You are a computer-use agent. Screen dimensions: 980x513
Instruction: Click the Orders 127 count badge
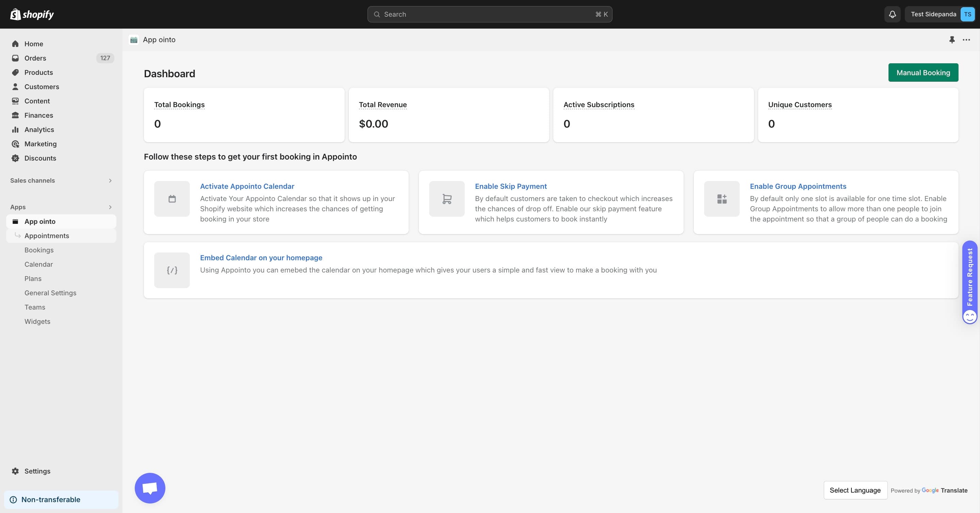(105, 58)
